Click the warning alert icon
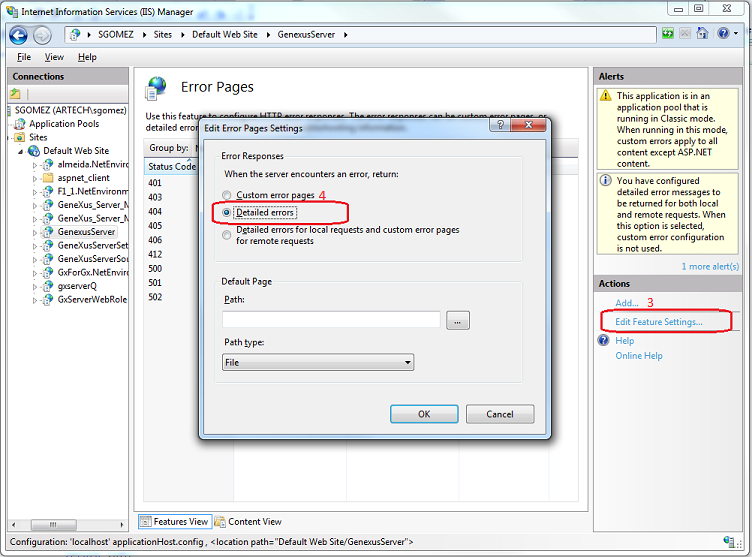This screenshot has height=557, width=752. click(x=606, y=95)
